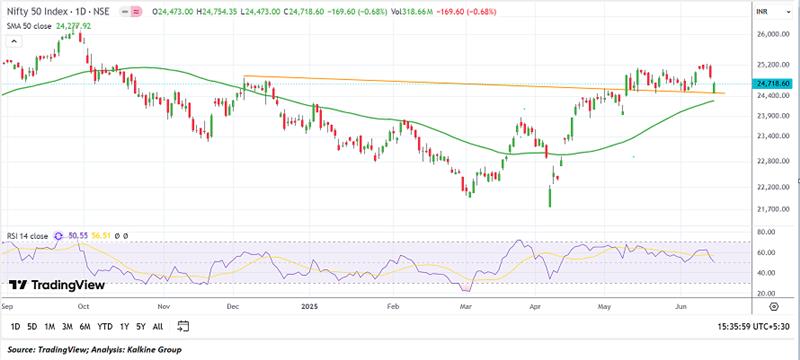Click the Nifty 50 Index symbol title
Image resolution: width=800 pixels, height=360 pixels.
pyautogui.click(x=58, y=11)
